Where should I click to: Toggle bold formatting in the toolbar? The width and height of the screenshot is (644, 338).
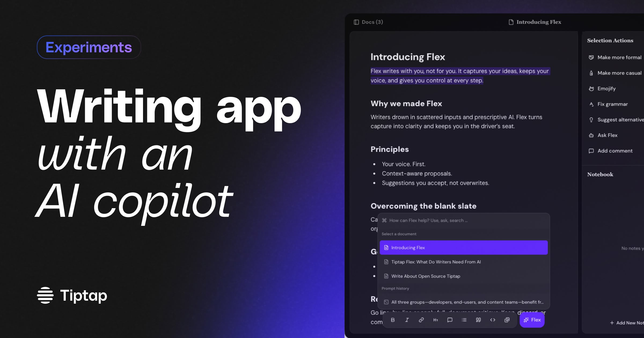coord(393,320)
